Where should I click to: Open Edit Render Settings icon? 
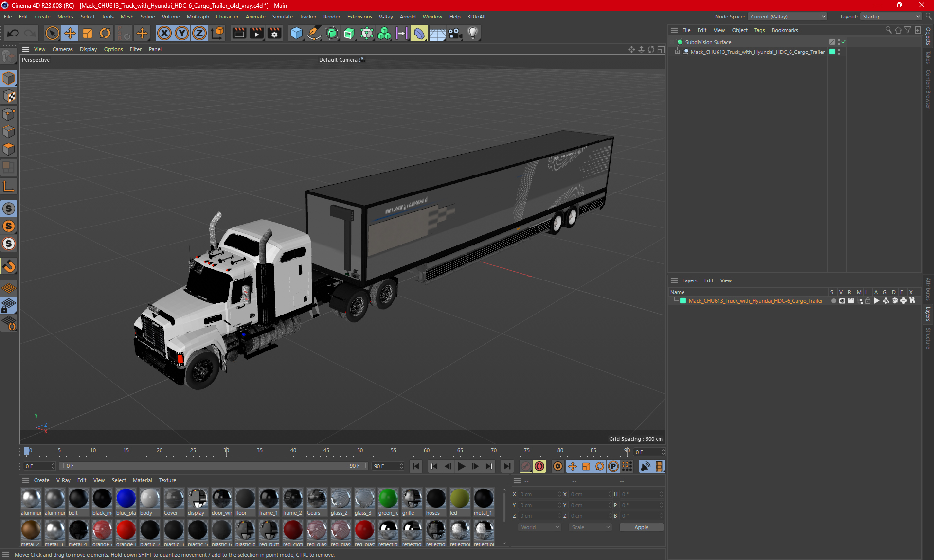(x=275, y=33)
